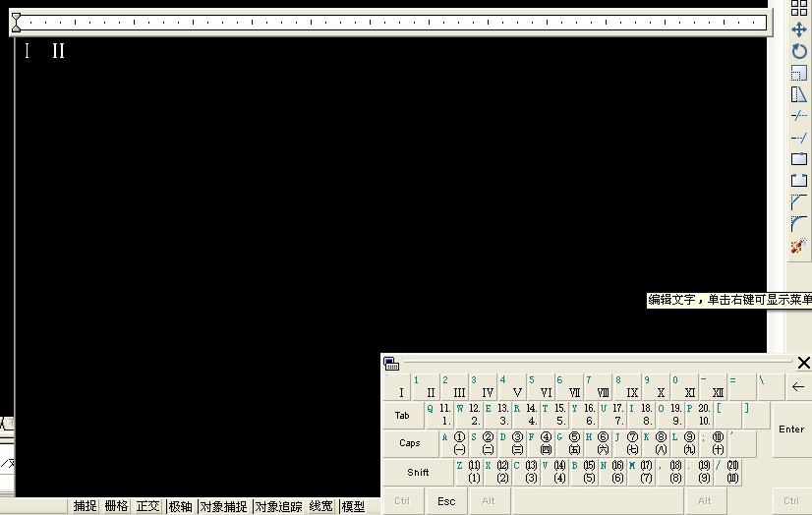812x515 pixels.
Task: Toggle 正交 ortho mode in status bar
Action: [x=148, y=506]
